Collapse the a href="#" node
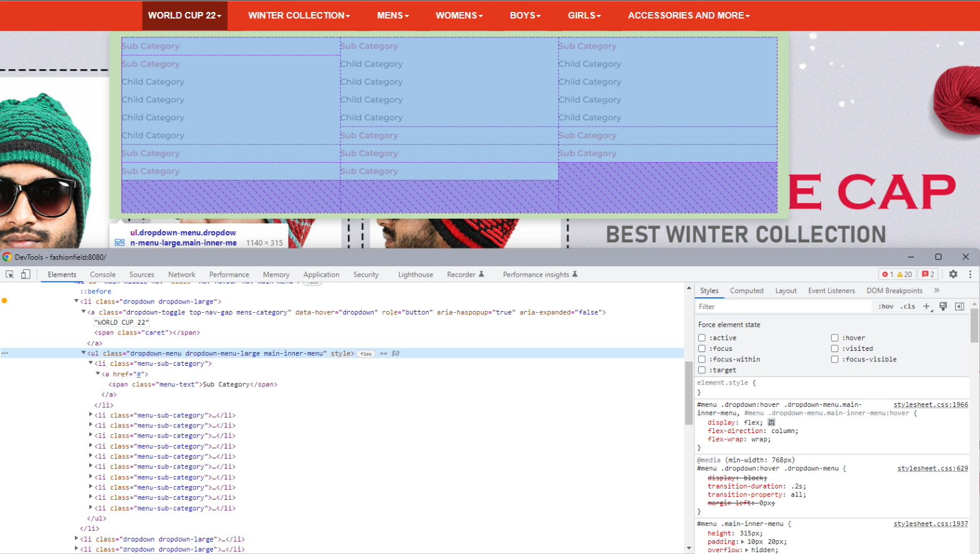The width and height of the screenshot is (980, 554). (98, 373)
